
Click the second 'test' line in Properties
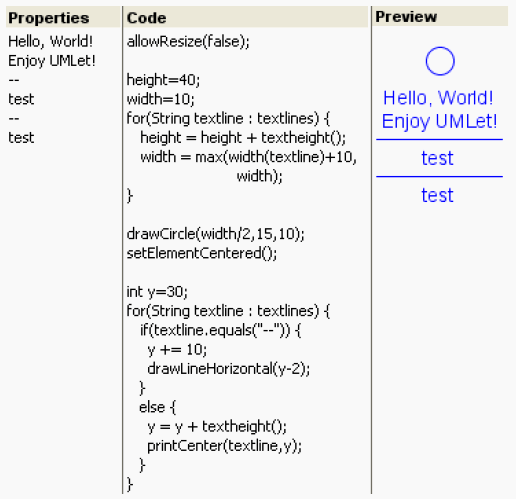click(21, 138)
